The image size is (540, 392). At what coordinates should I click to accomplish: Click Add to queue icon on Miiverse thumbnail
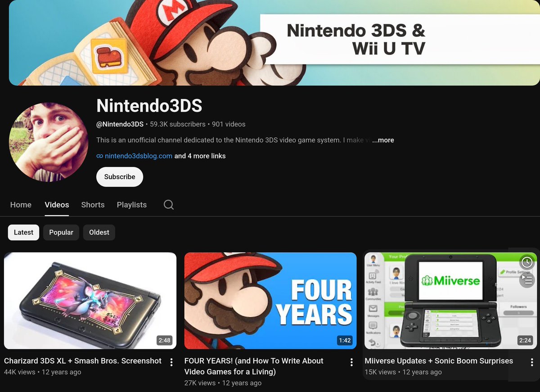[x=526, y=280]
